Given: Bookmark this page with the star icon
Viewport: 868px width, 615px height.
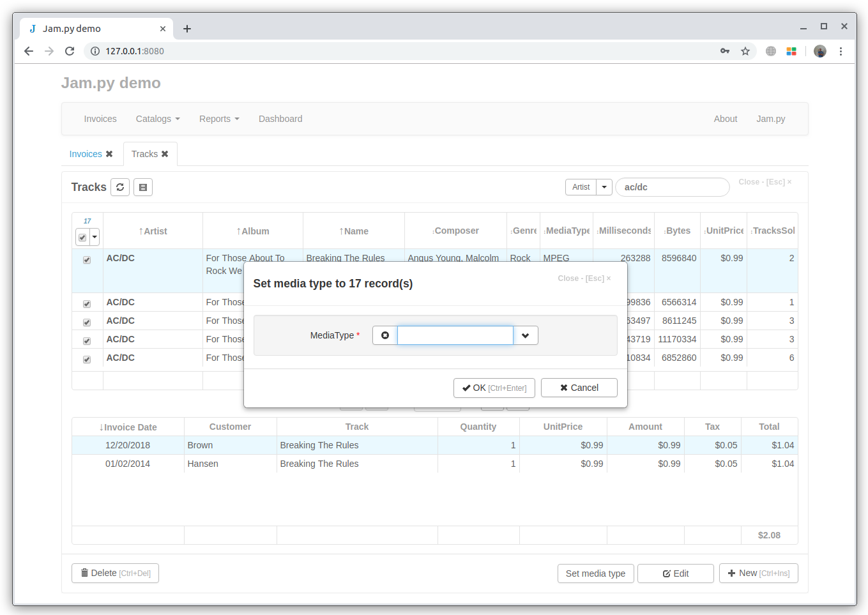Looking at the screenshot, I should (x=745, y=51).
